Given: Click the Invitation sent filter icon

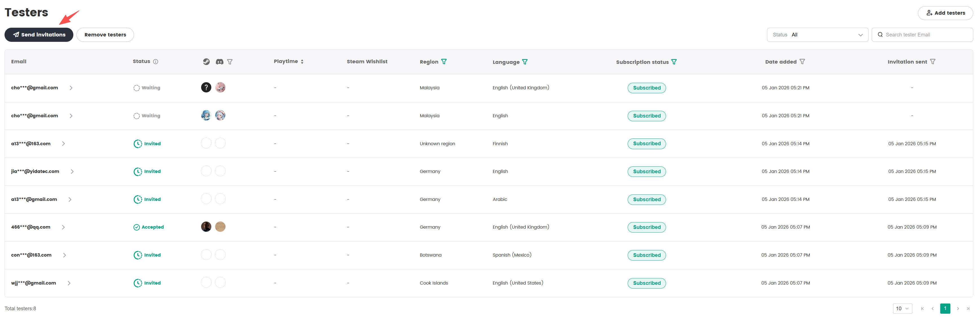Looking at the screenshot, I should point(932,62).
